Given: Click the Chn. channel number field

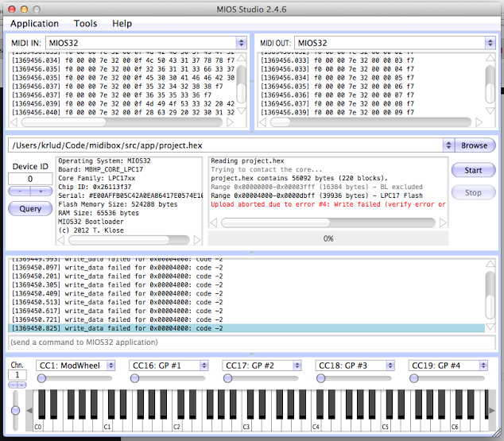Looking at the screenshot, I should pos(17,375).
